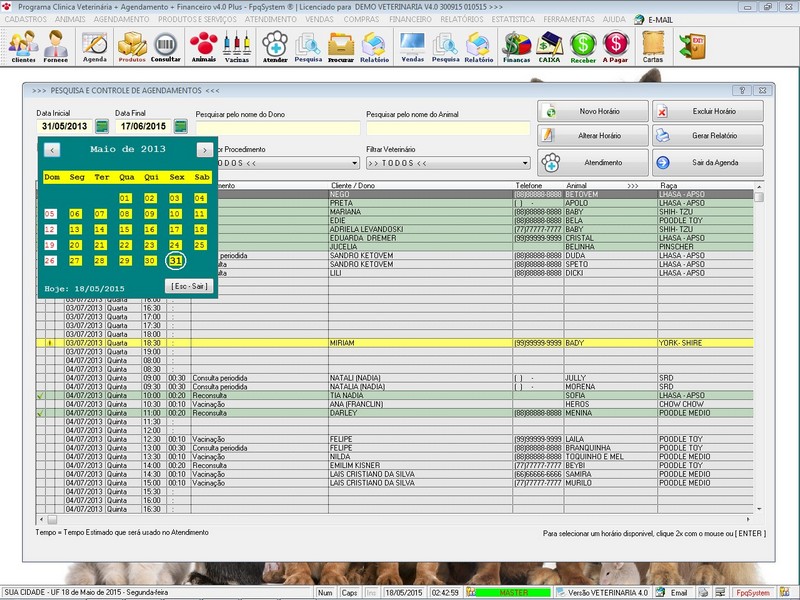This screenshot has height=600, width=800.
Task: Click in Pesquisar pelo nome do Dono field
Action: (278, 128)
